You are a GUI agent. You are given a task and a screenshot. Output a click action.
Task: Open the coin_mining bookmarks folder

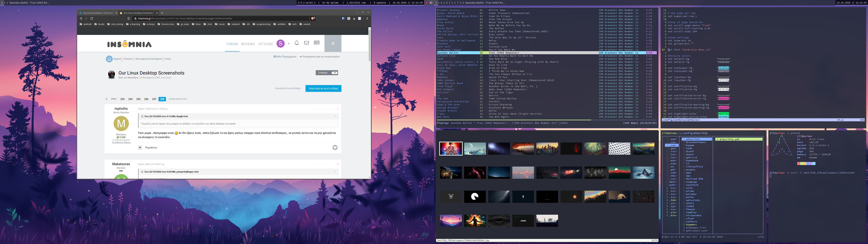tap(115, 24)
